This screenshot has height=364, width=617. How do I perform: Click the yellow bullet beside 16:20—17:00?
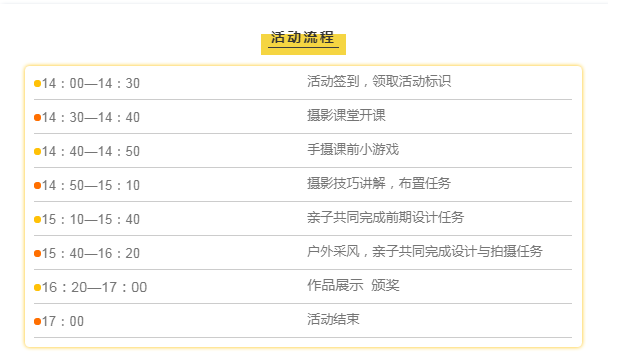(x=37, y=287)
